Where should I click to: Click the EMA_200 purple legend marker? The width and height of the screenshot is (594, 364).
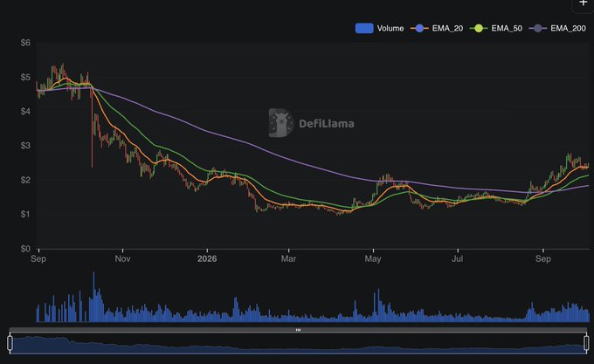[537, 29]
